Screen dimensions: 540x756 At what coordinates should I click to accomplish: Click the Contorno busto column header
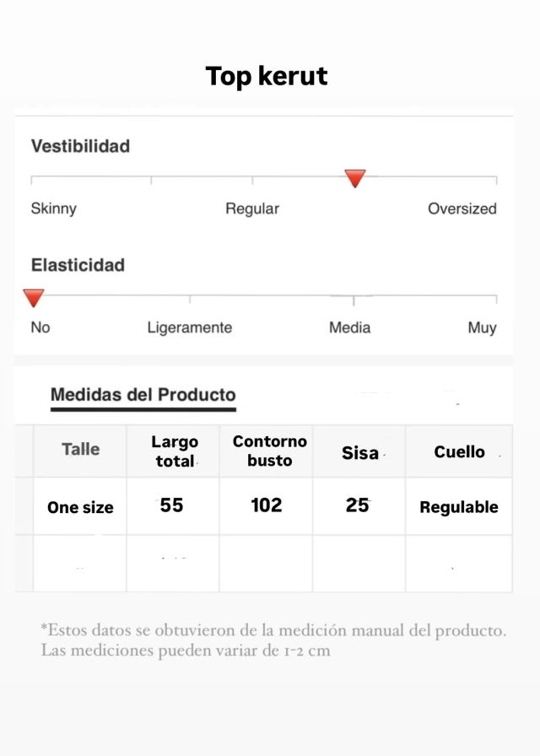click(269, 451)
